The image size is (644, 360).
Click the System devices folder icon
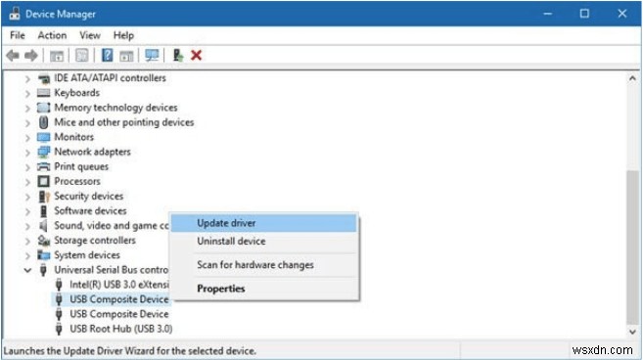click(43, 255)
